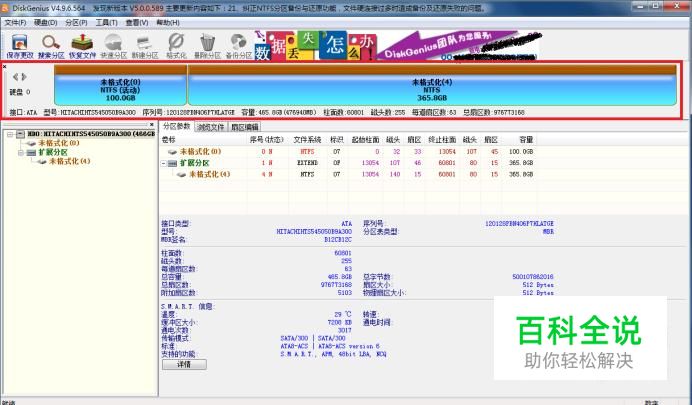Switch to the 浏览文件 tab
The width and height of the screenshot is (692, 405).
coord(211,127)
